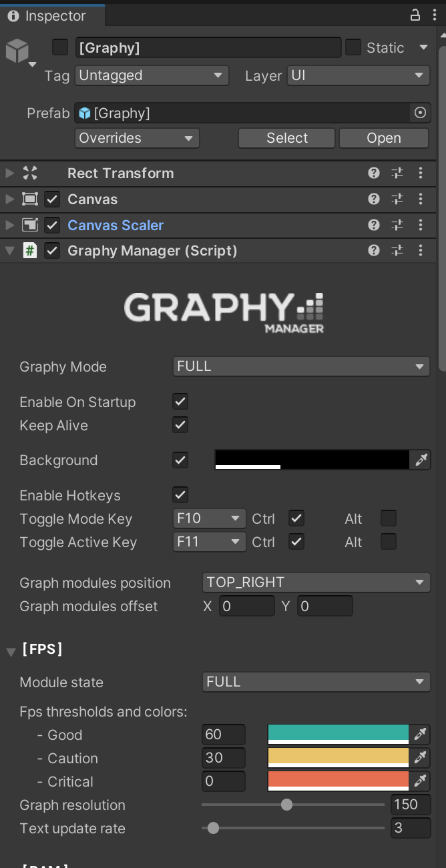The height and width of the screenshot is (868, 446).
Task: Open Rect Transform help reference icon
Action: click(x=374, y=173)
